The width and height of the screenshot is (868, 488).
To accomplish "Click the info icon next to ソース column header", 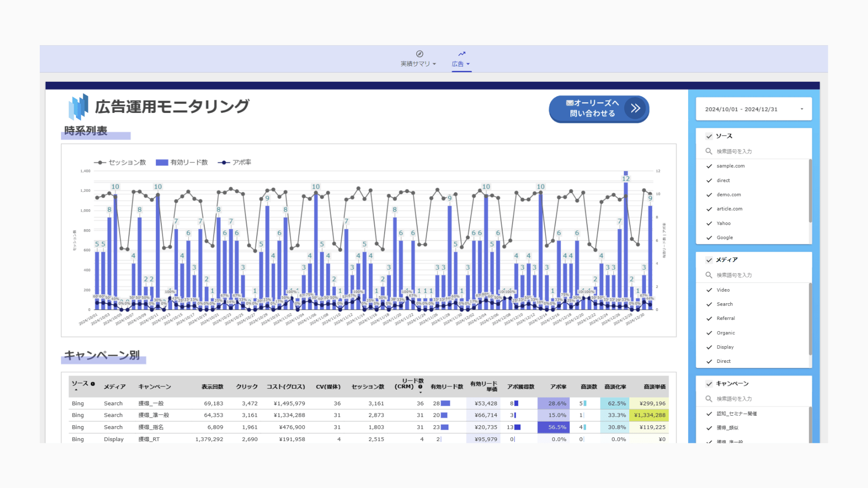I will click(93, 384).
